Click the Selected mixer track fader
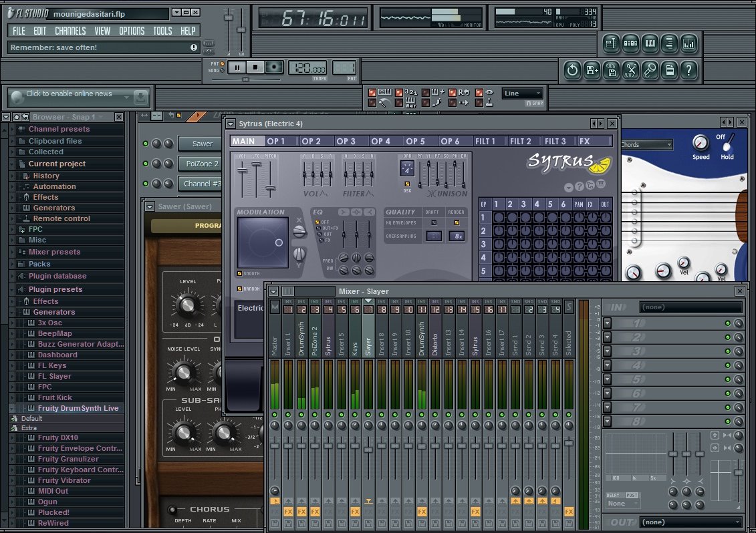This screenshot has width=756, height=533. coord(569,442)
